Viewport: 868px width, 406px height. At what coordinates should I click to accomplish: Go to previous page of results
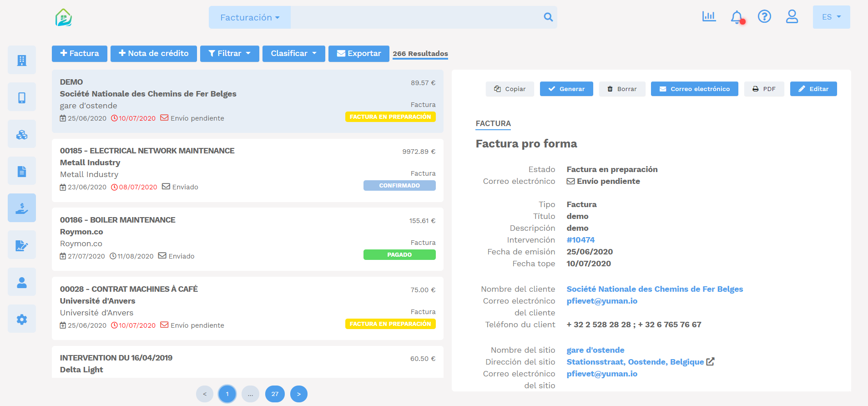point(205,394)
